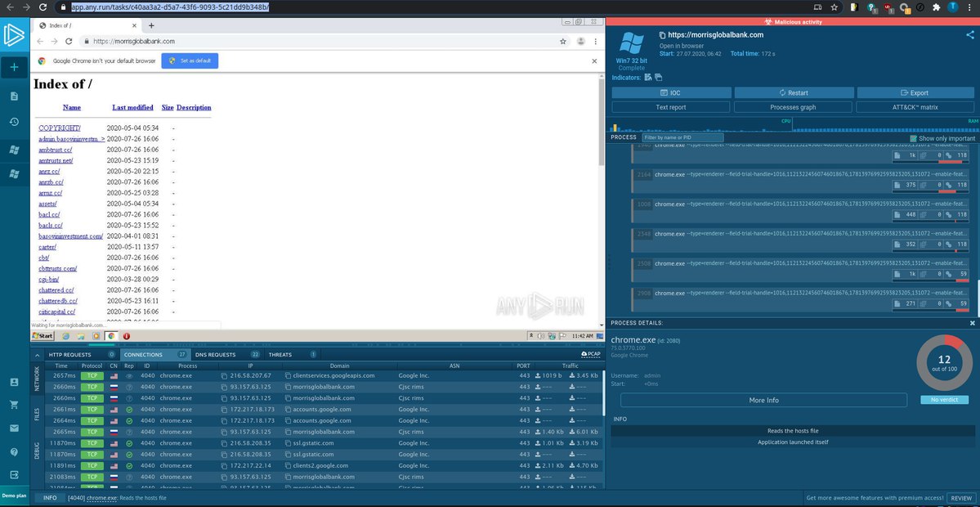Select chrome.exe process with PID 2348
This screenshot has height=507, width=980.
click(x=799, y=240)
